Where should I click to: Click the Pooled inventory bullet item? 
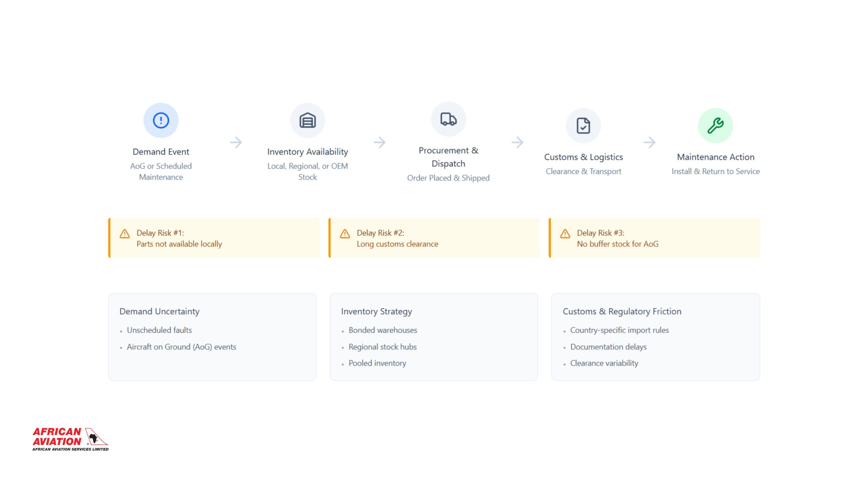(x=377, y=363)
